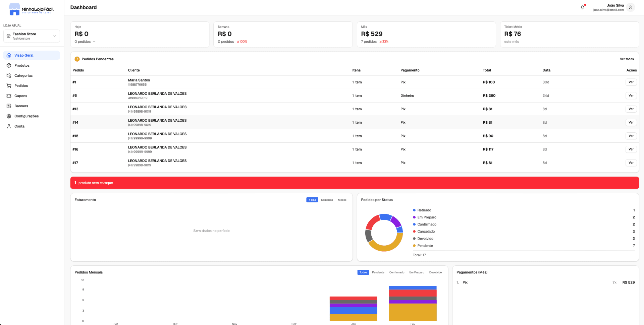This screenshot has height=325, width=644.
Task: Switch revenue chart to Semanas
Action: click(327, 200)
